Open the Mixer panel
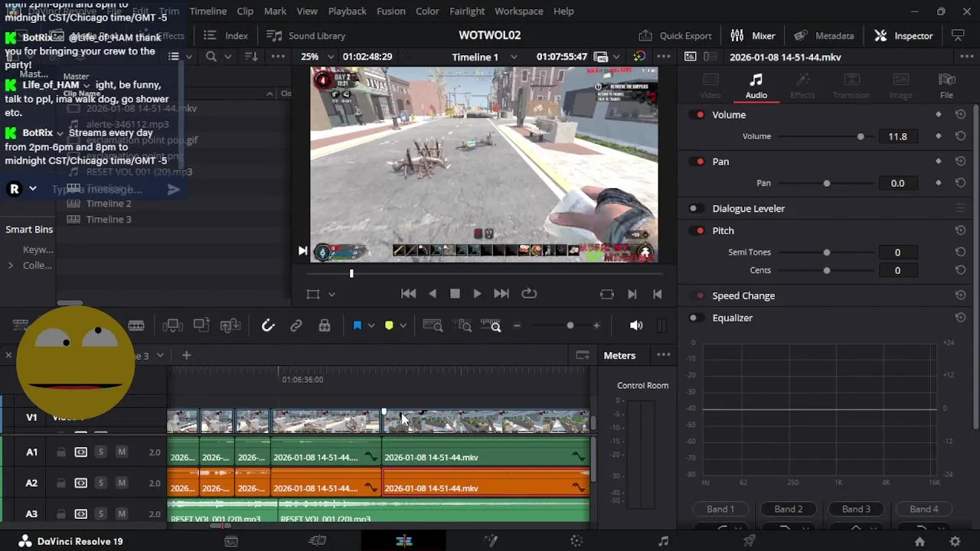Image resolution: width=980 pixels, height=551 pixels. 753,35
